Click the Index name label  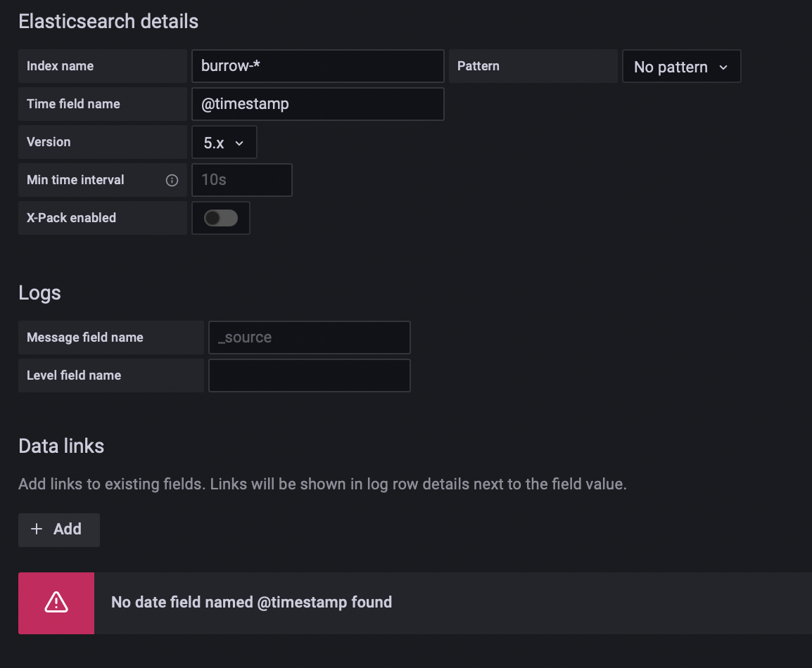[60, 66]
